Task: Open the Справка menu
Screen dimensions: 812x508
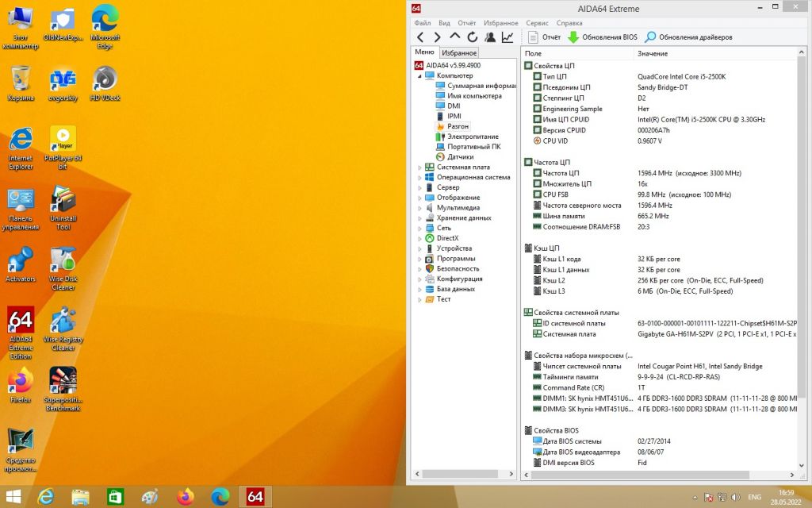Action: pos(569,23)
